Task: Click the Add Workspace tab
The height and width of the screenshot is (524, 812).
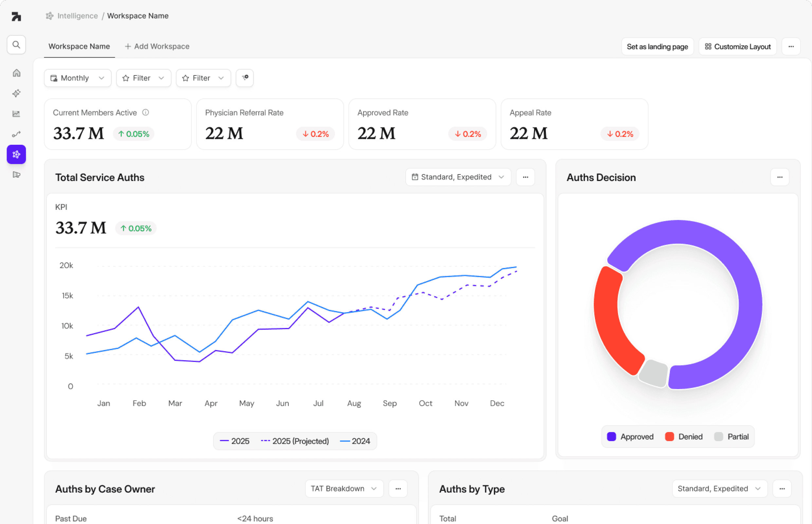Action: pos(157,47)
